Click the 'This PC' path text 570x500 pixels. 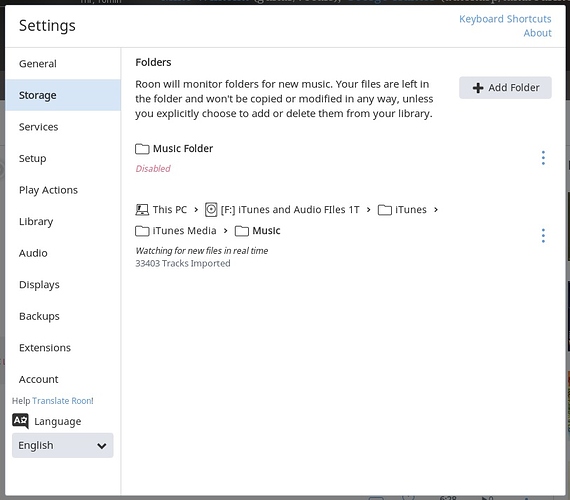point(170,210)
